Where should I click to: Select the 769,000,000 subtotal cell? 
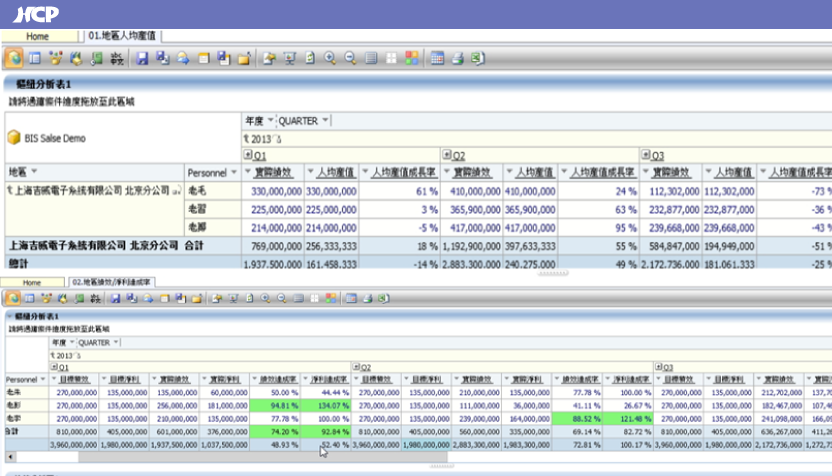point(273,246)
